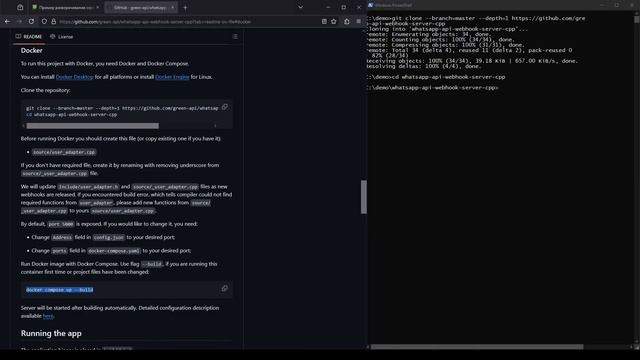Click the Docker heading
The width and height of the screenshot is (640, 360).
(31, 50)
